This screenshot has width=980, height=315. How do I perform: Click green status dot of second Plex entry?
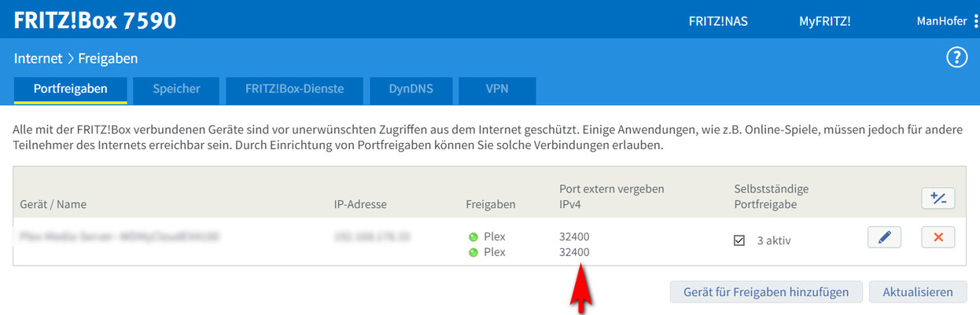click(473, 253)
